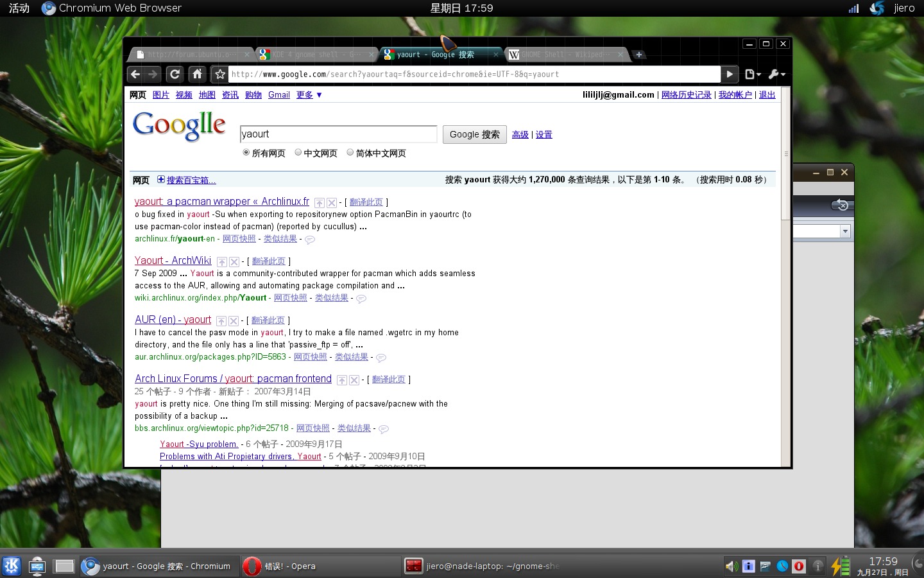Promote the AUR (en) - yaourt result with its up arrow
Image resolution: width=924 pixels, height=578 pixels.
[221, 321]
